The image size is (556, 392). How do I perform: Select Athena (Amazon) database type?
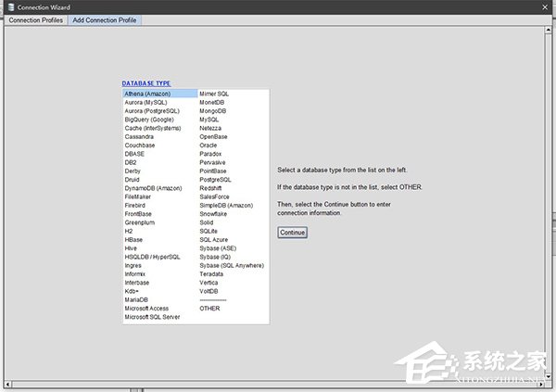tap(160, 94)
